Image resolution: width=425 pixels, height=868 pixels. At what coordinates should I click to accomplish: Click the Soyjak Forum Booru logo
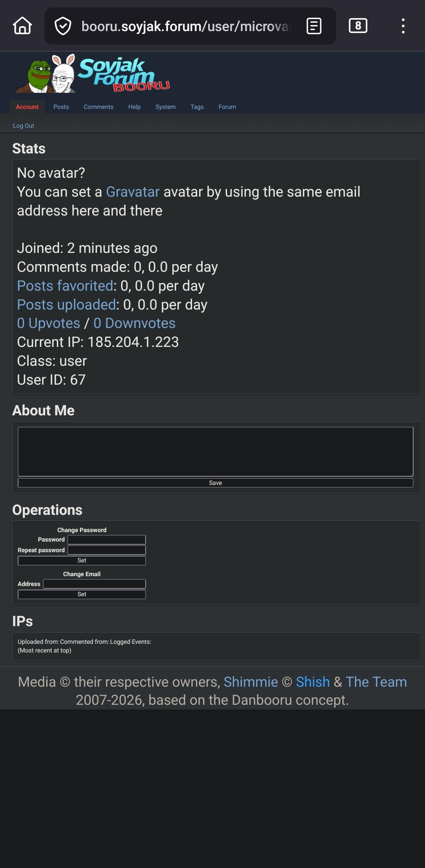[93, 75]
